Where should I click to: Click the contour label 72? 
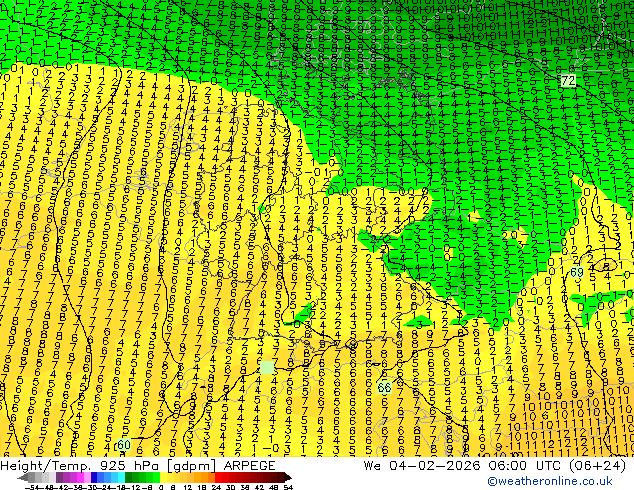tap(568, 80)
